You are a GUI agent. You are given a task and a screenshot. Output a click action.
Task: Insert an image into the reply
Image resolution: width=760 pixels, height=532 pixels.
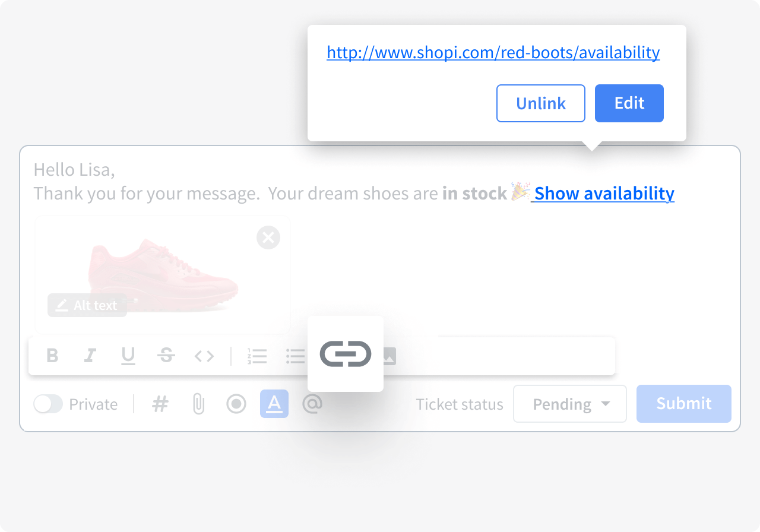click(x=389, y=355)
